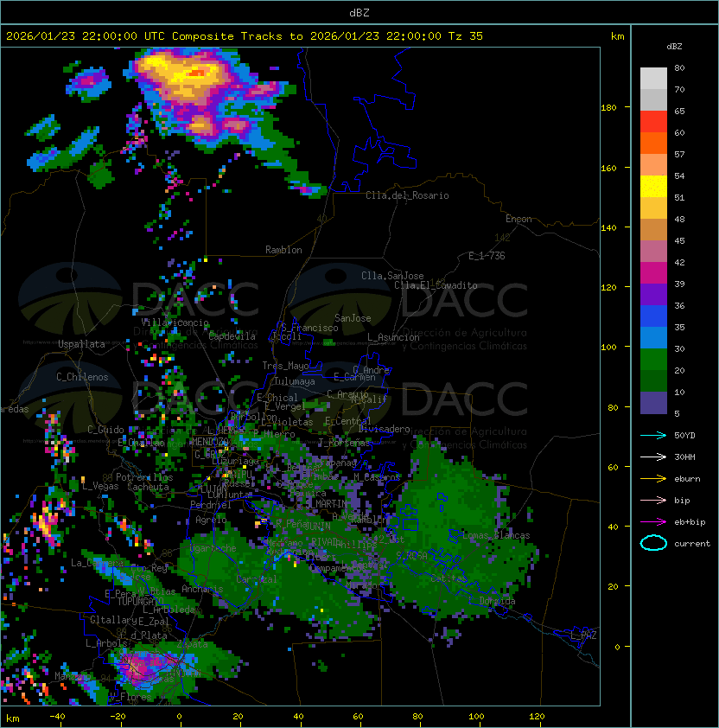Click the Villavicencio map label
The height and width of the screenshot is (728, 719).
pos(175,322)
